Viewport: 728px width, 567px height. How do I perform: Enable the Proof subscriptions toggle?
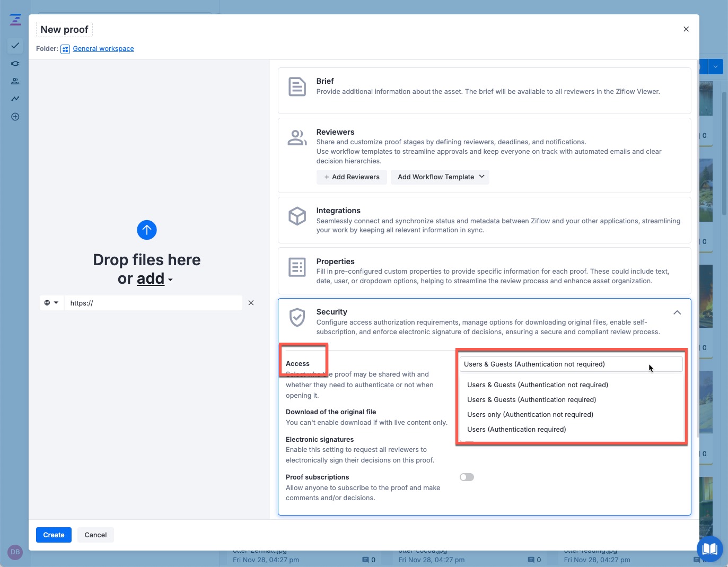[467, 477]
